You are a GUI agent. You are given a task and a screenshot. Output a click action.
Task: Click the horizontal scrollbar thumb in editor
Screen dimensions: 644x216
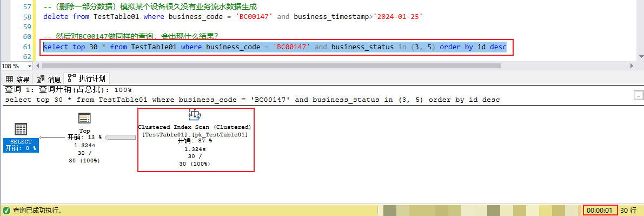271,66
